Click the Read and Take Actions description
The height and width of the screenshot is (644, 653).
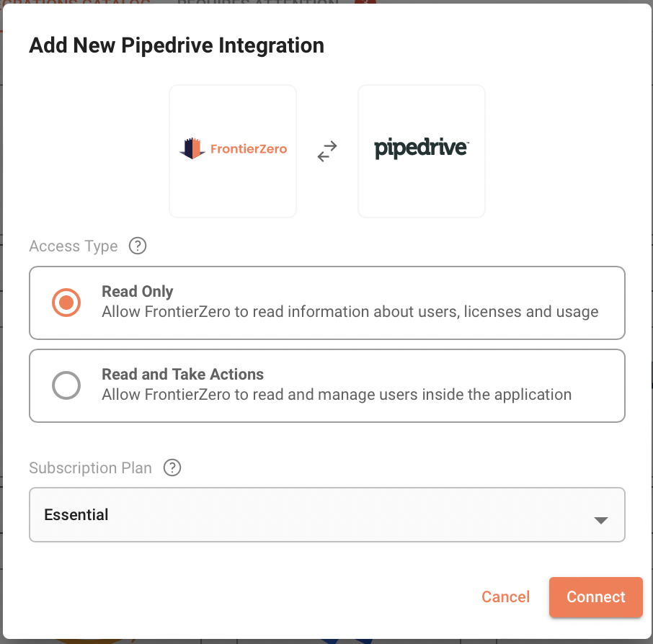336,395
